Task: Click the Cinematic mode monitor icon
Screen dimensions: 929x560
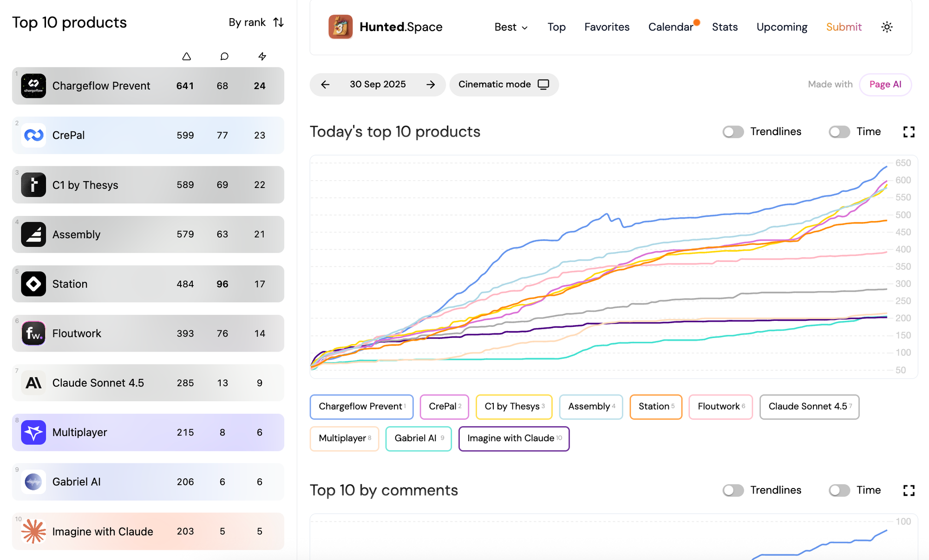Action: 543,85
